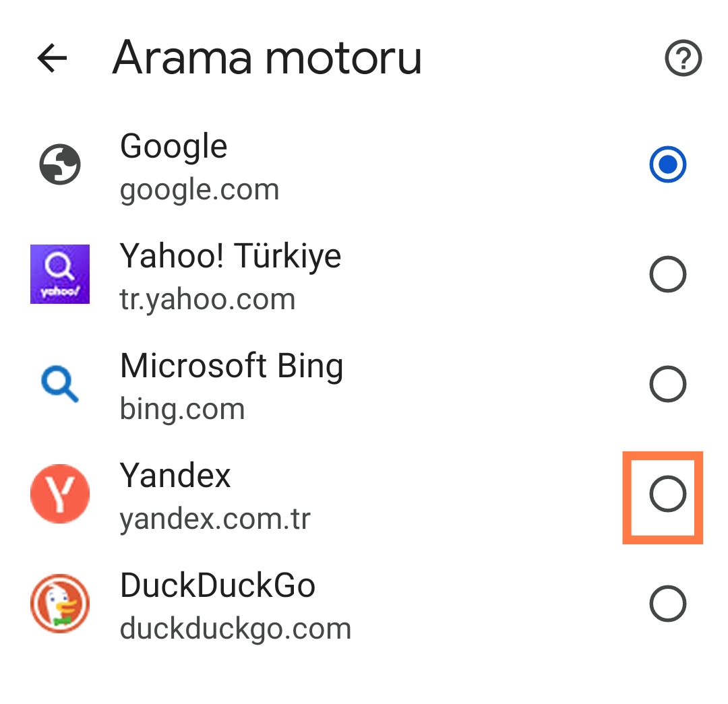This screenshot has height=704, width=728.
Task: Click the Google globe icon
Action: [60, 165]
